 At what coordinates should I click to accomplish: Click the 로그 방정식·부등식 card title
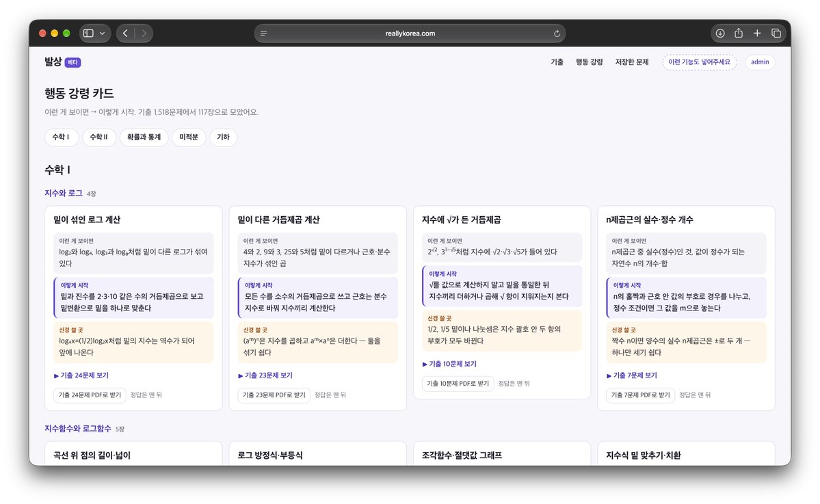[x=270, y=455]
